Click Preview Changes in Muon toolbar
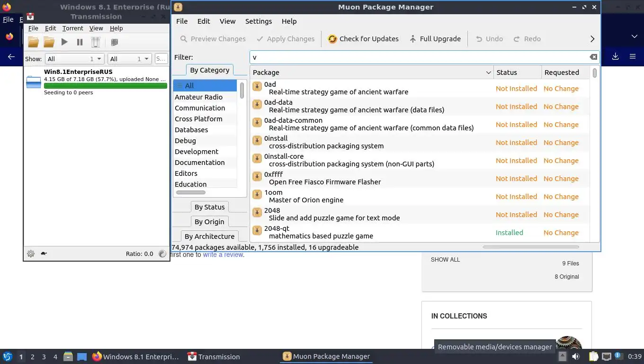 213,39
